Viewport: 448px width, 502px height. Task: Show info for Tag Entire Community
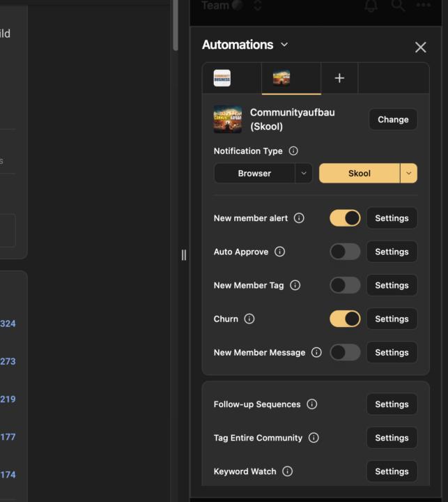[x=314, y=438]
